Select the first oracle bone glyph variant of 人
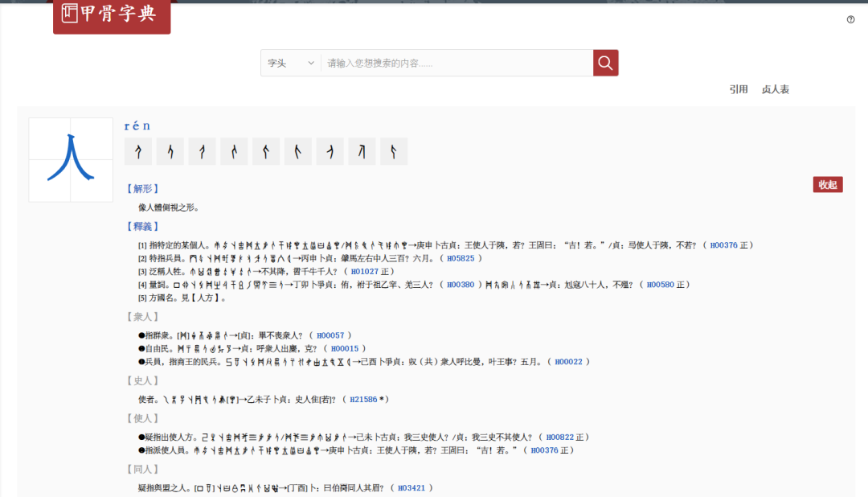The width and height of the screenshot is (868, 497). pos(137,151)
